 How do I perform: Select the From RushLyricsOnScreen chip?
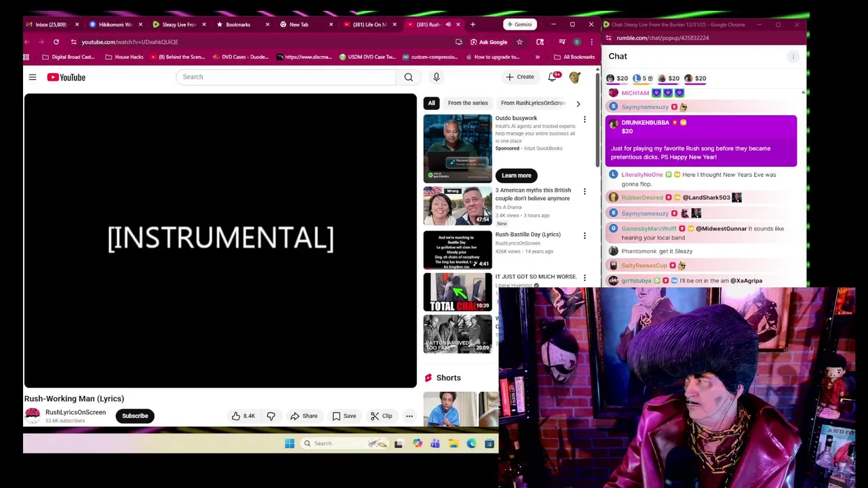pyautogui.click(x=533, y=103)
